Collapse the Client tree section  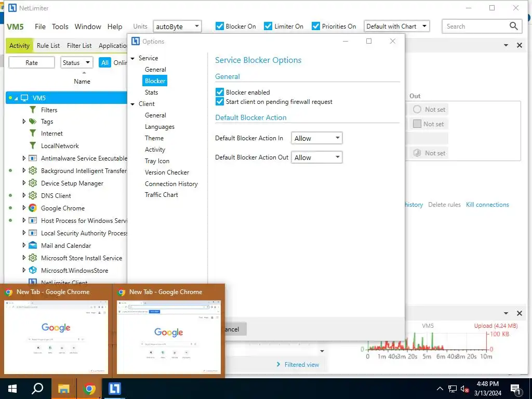tap(132, 104)
